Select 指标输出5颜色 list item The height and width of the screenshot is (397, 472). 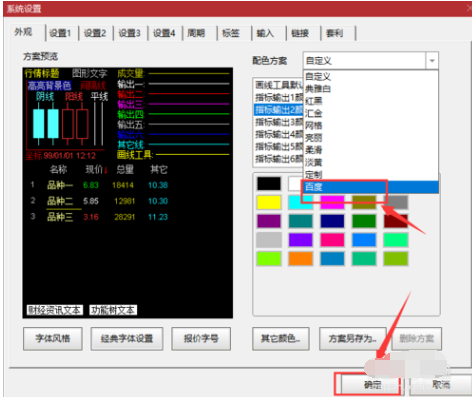pyautogui.click(x=279, y=147)
